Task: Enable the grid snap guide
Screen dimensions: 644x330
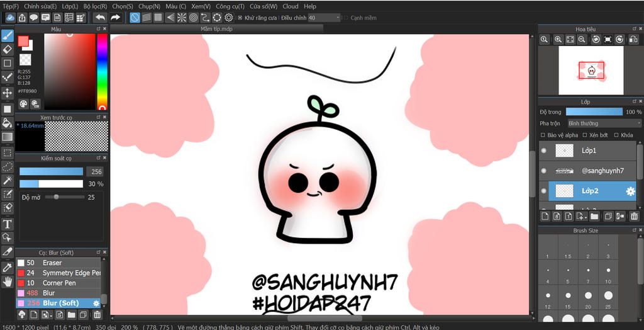Action: pyautogui.click(x=158, y=18)
